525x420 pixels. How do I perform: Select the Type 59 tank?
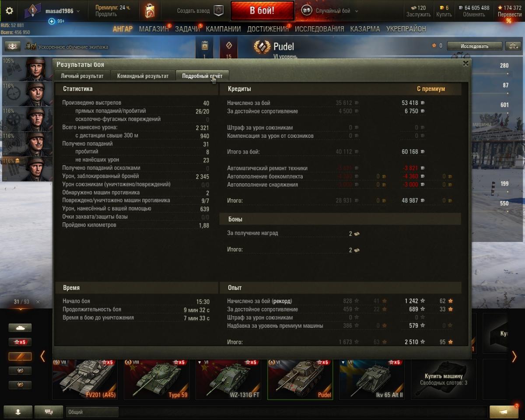pos(157,379)
